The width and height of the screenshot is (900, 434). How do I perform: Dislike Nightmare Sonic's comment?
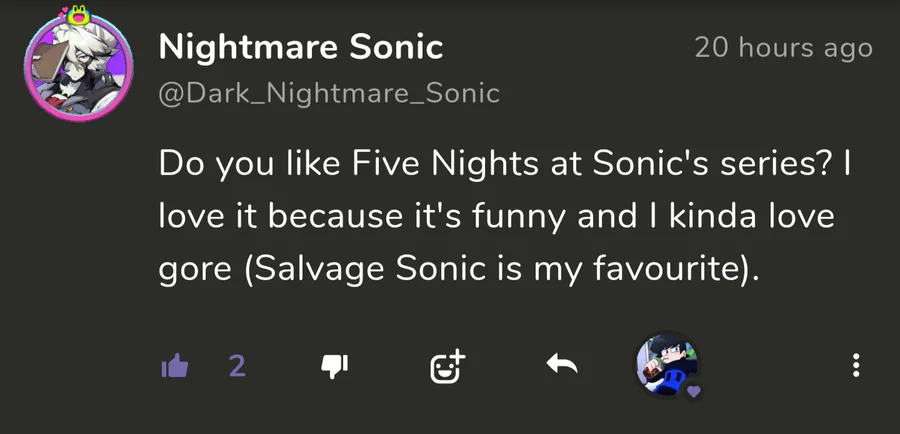pyautogui.click(x=333, y=367)
